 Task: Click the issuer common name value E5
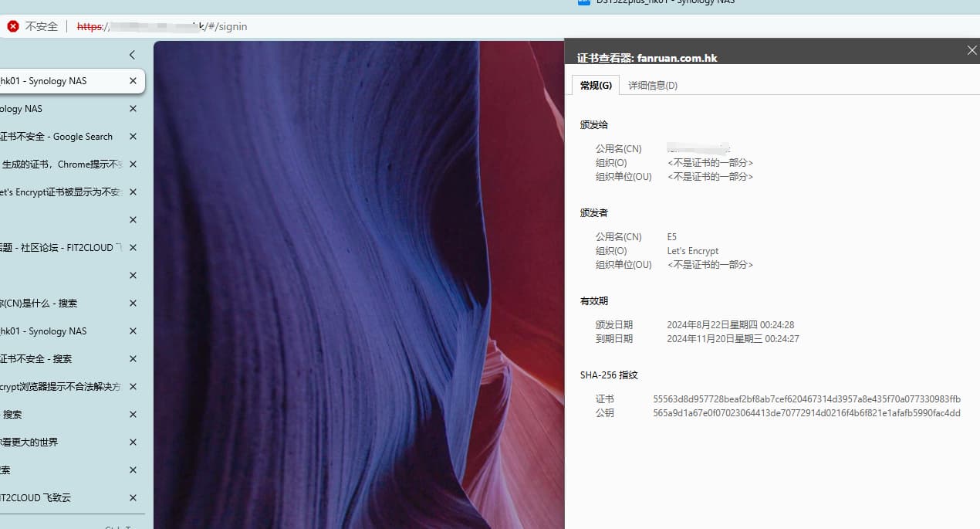tap(672, 237)
